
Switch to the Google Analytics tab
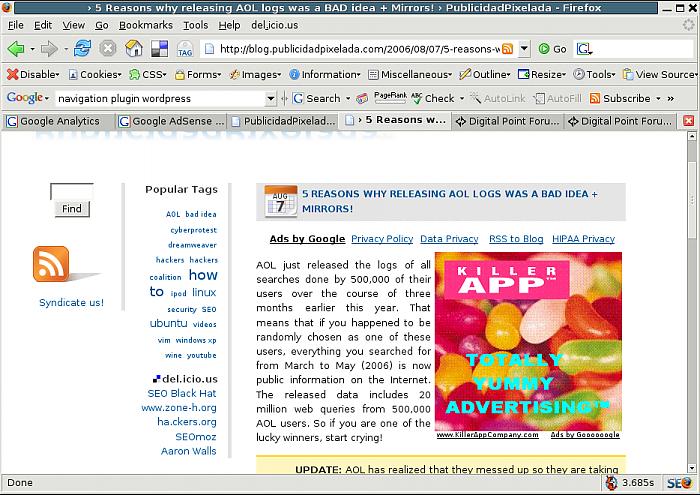point(58,121)
